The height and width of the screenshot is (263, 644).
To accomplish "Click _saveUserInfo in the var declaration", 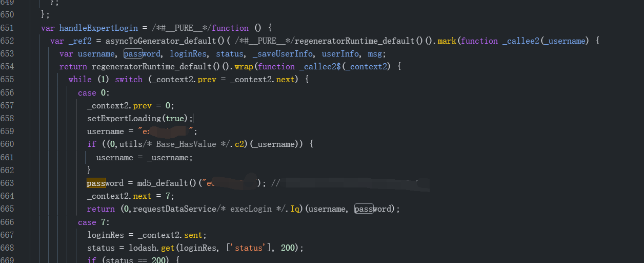I will pyautogui.click(x=283, y=53).
